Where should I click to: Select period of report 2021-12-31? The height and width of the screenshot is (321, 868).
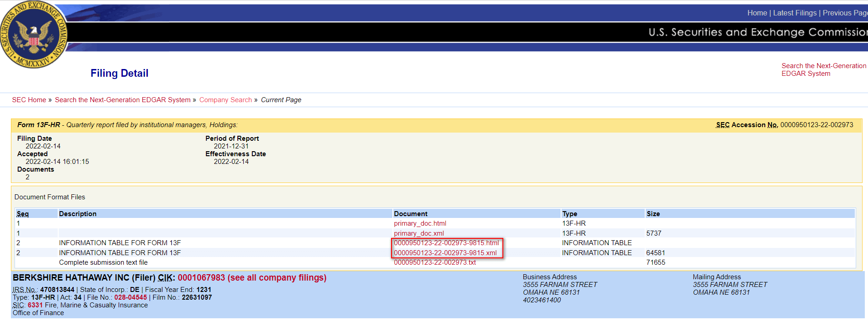coord(231,146)
